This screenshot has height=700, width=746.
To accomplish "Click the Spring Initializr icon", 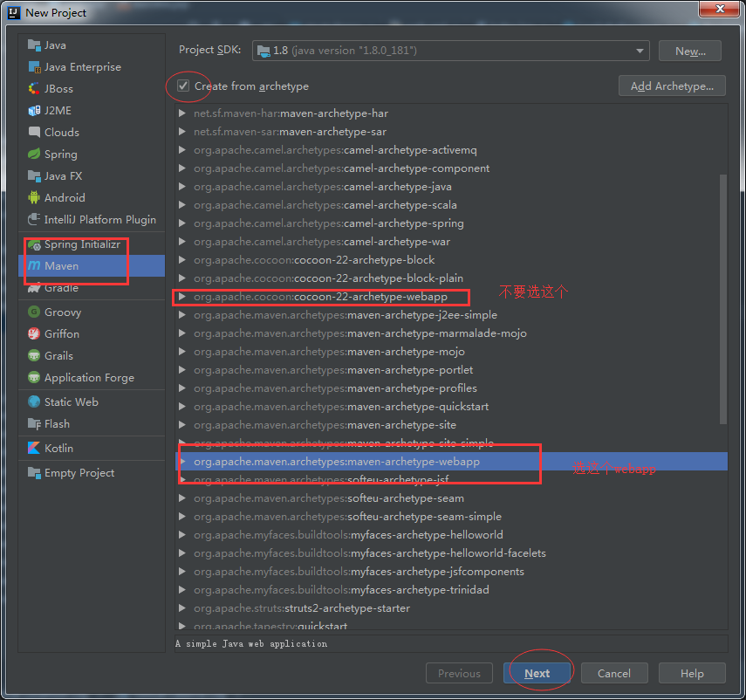I will pyautogui.click(x=34, y=244).
